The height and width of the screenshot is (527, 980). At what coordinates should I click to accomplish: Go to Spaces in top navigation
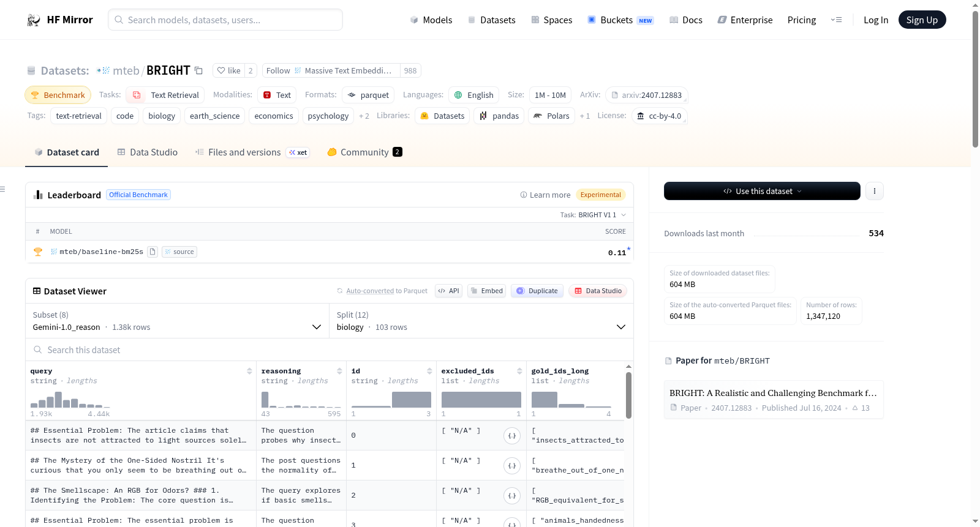[x=551, y=20]
